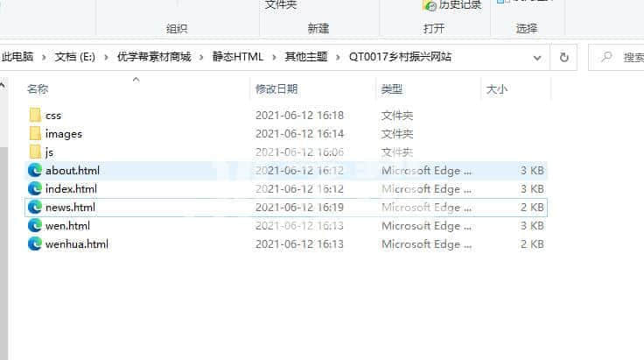Screen dimensions: 644x360
Task: Go to 文档 (E:) in the breadcrumb
Action: coord(74,57)
